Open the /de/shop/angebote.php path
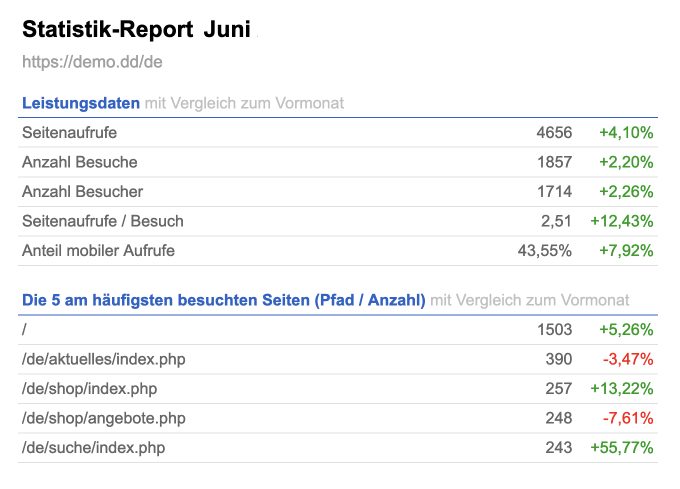The width and height of the screenshot is (680, 489). (x=103, y=418)
